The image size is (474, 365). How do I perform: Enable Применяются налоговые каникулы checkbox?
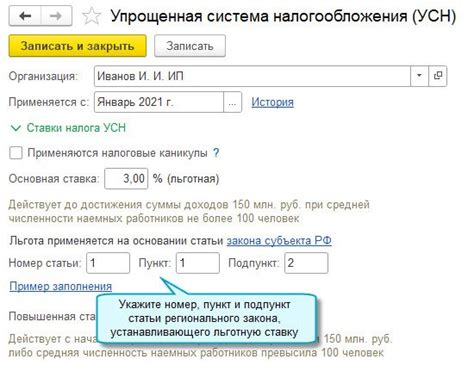[x=16, y=153]
